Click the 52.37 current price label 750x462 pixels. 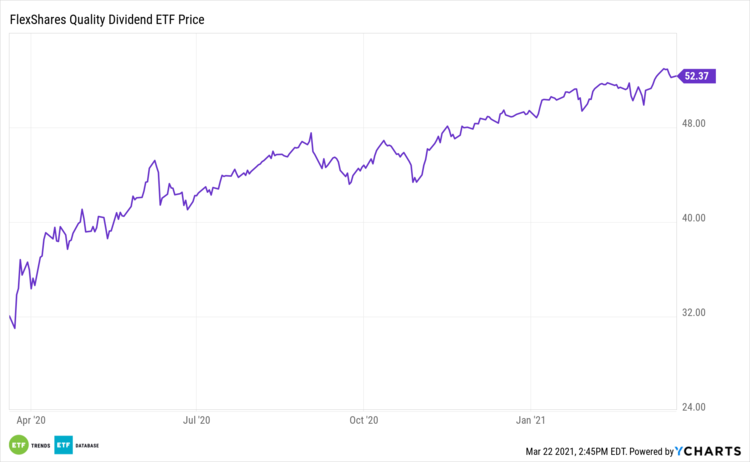(x=699, y=75)
